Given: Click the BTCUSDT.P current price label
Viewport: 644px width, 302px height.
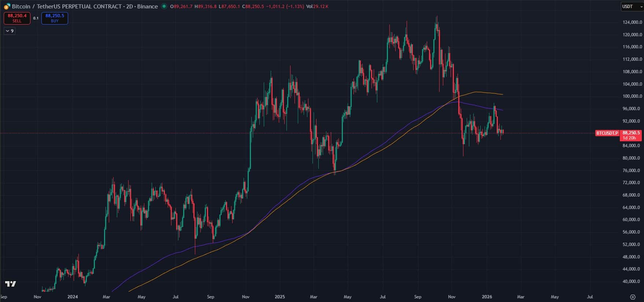Looking at the screenshot, I should 607,133.
